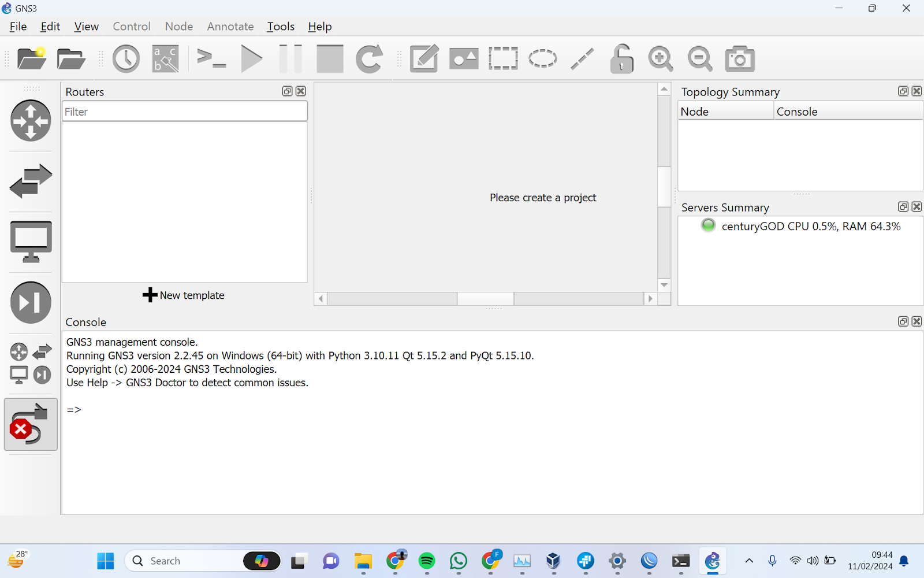The height and width of the screenshot is (578, 924).
Task: Click the Console column header in Topology Summary
Action: 848,112
